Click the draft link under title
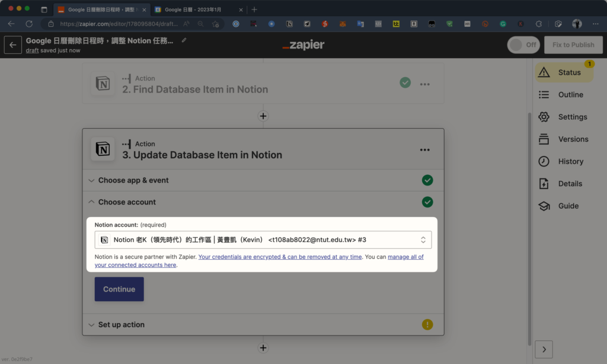Viewport: 607px width, 364px height. [32, 50]
